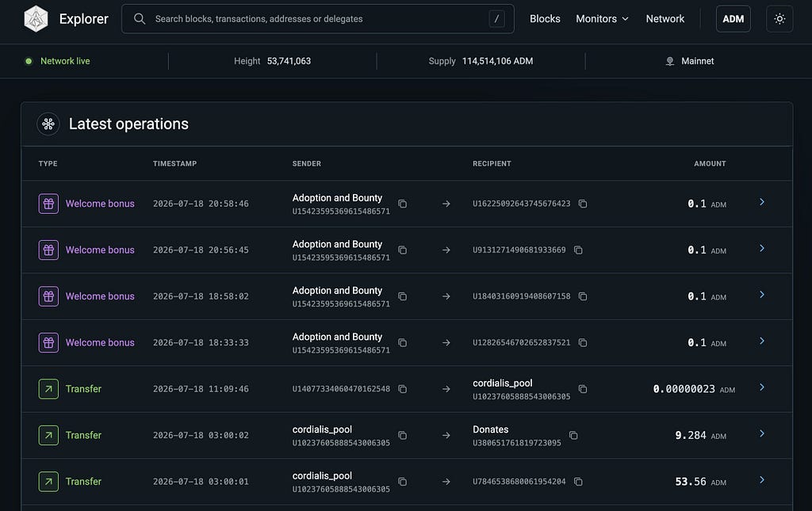Click the gift icon on the 20:56:45 row
The height and width of the screenshot is (511, 812).
(x=48, y=250)
